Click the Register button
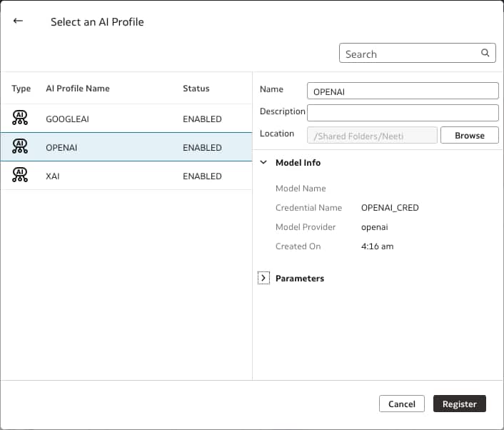Screen dimensions: 504x430 click(x=459, y=404)
